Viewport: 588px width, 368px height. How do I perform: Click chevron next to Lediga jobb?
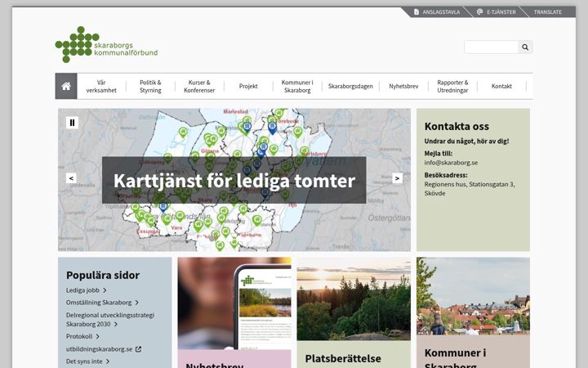(105, 290)
